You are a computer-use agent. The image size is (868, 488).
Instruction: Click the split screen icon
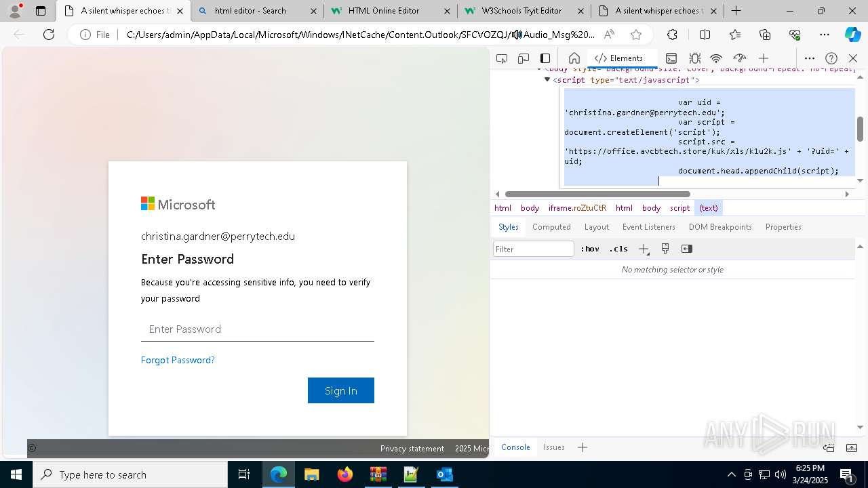pyautogui.click(x=705, y=35)
